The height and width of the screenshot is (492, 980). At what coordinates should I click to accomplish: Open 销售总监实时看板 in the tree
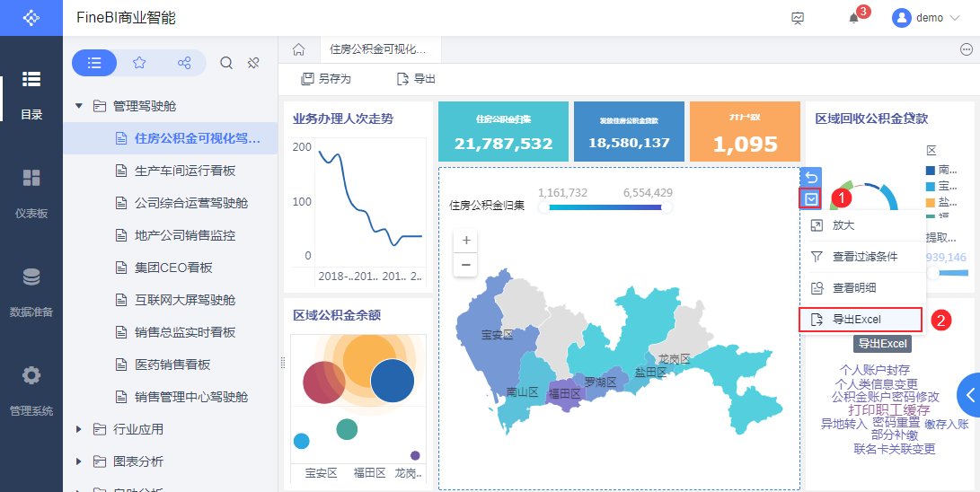(171, 332)
